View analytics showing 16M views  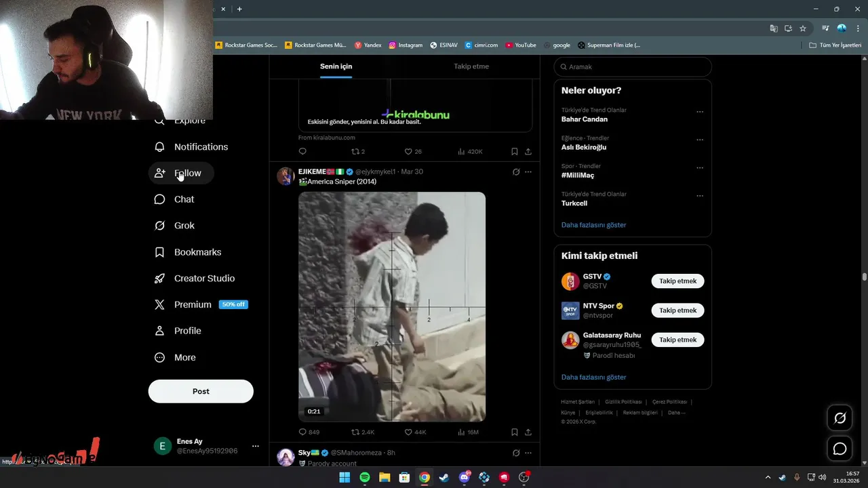click(x=469, y=432)
